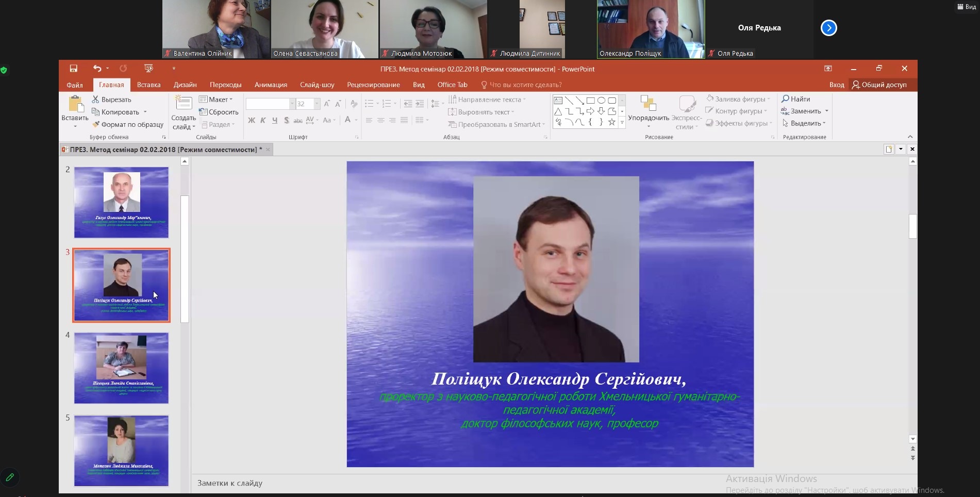Click the Arrange (Упорядочить) button
Viewport: 980px width, 497px height.
click(648, 108)
